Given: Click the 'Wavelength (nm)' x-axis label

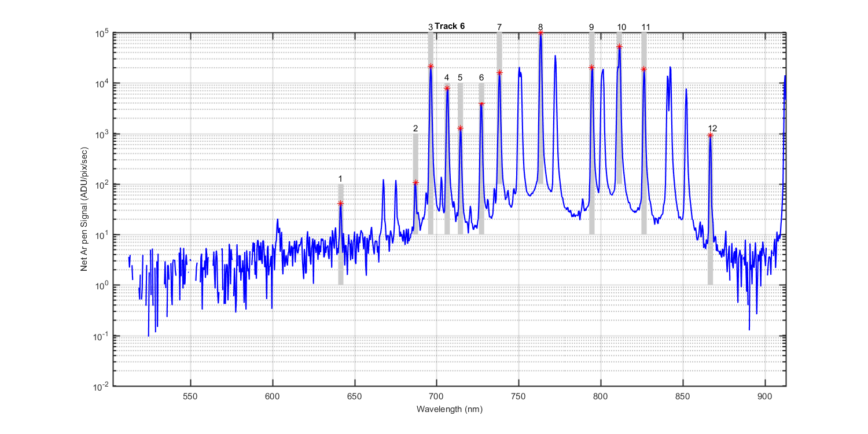Looking at the screenshot, I should [449, 409].
